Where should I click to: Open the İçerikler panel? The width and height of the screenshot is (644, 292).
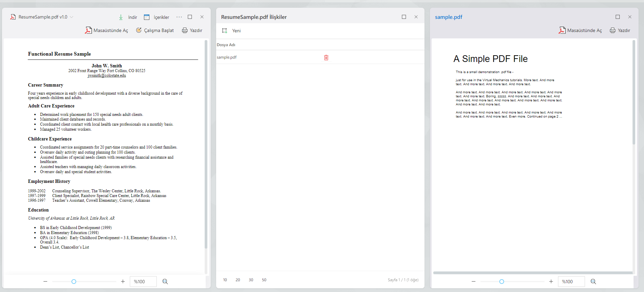pos(156,17)
